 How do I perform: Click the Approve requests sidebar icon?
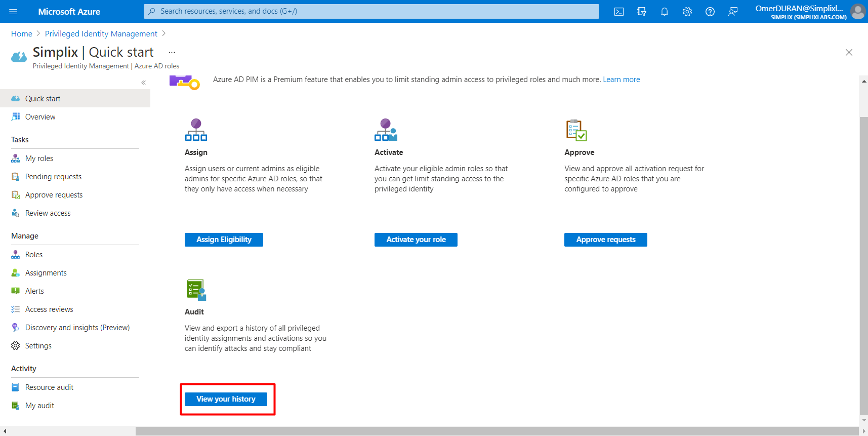[16, 195]
